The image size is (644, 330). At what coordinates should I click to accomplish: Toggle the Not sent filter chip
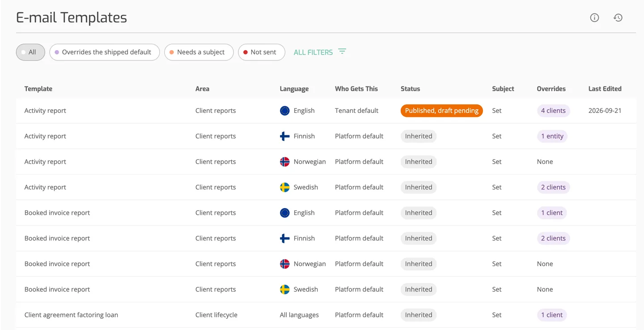click(262, 52)
